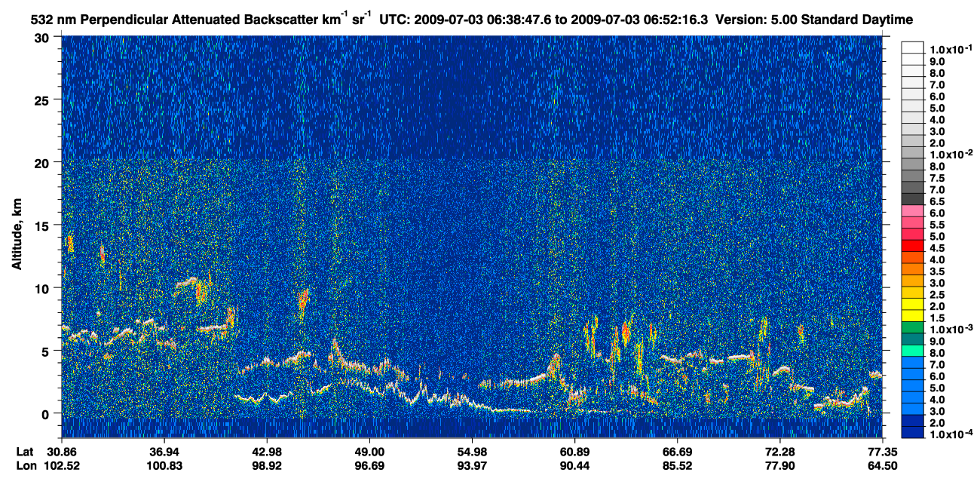Click latitude value "30.86"
Screen dimensions: 980x503
pyautogui.click(x=62, y=452)
